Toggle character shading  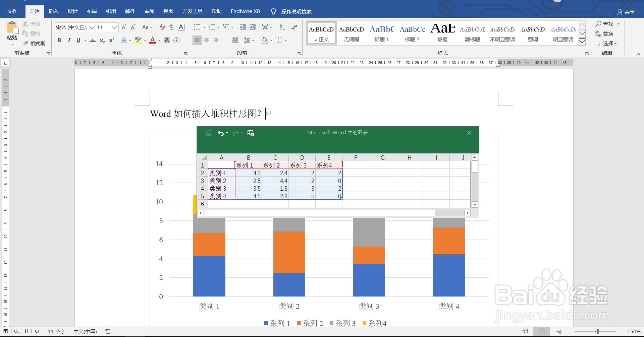pos(167,40)
